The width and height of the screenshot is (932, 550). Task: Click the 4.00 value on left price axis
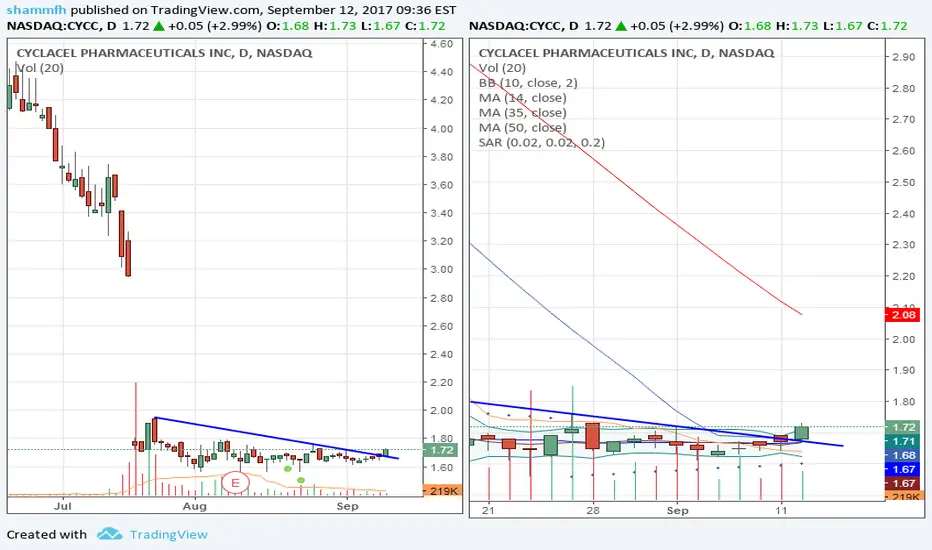tap(442, 129)
